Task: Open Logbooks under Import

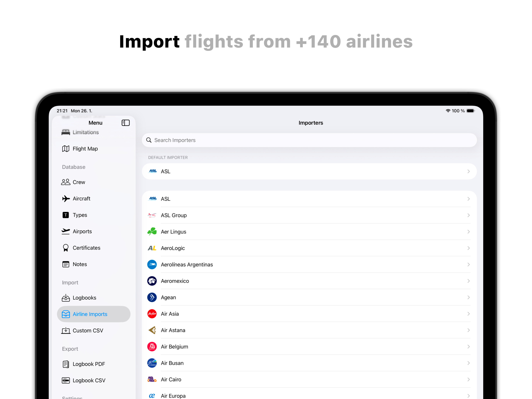Action: click(x=84, y=298)
